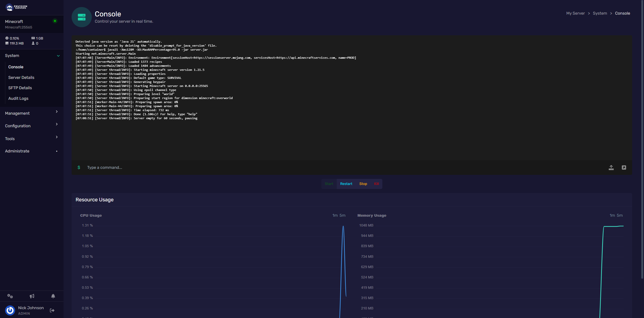Click the CPU usage 0.10% stat icon
The height and width of the screenshot is (318, 644).
point(7,38)
